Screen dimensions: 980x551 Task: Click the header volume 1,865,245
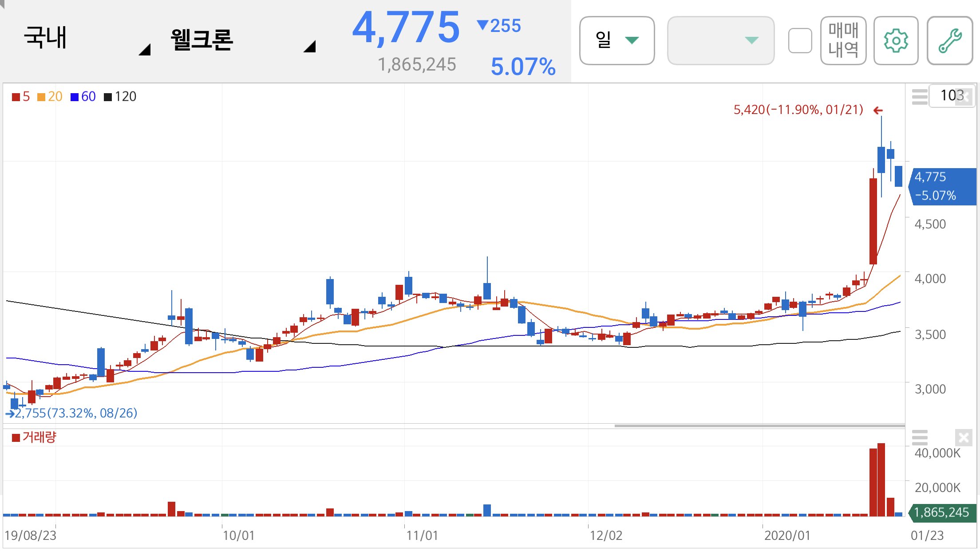pyautogui.click(x=417, y=65)
